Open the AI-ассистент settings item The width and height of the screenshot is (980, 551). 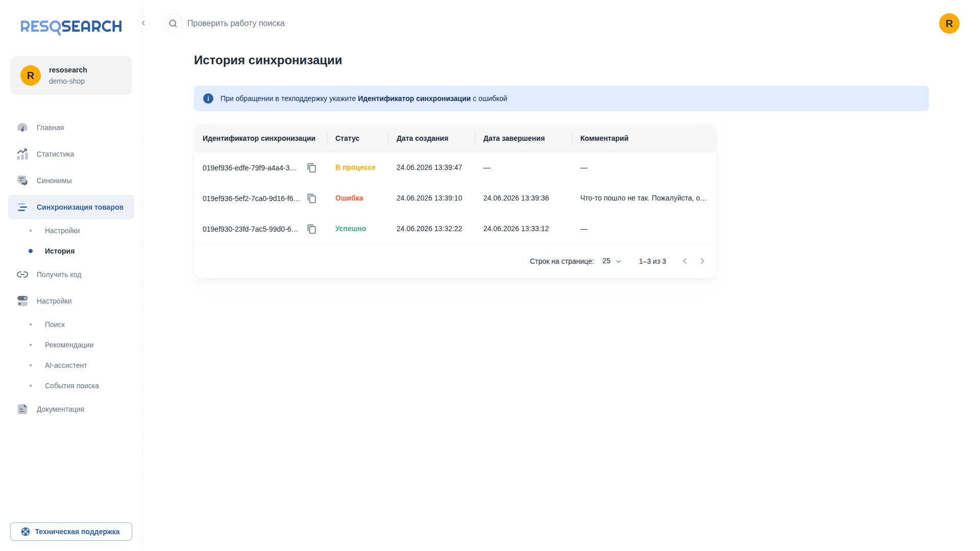pos(71,365)
